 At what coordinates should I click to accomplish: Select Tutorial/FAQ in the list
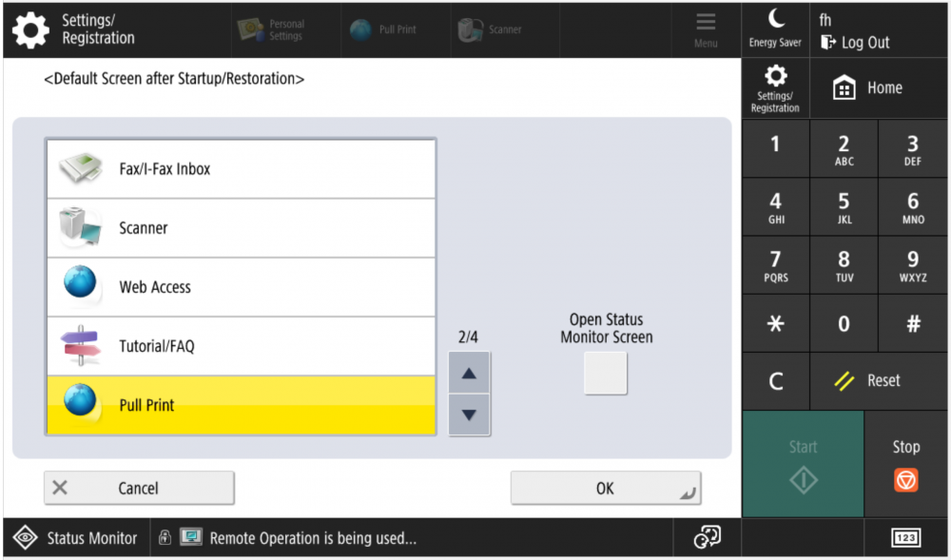tap(241, 346)
